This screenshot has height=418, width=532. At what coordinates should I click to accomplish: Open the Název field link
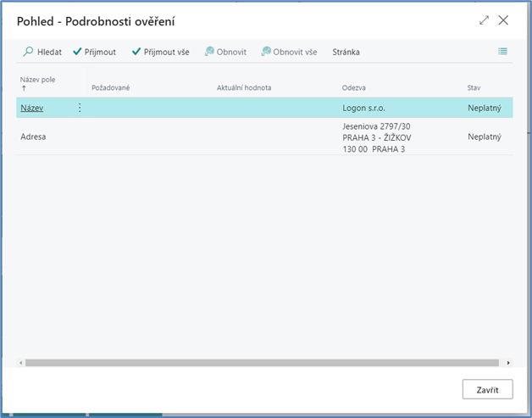[32, 108]
